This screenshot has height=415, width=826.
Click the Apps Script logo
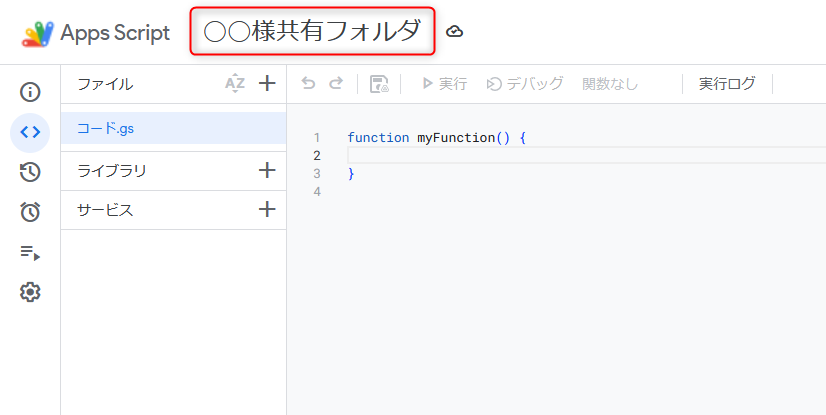pos(38,33)
